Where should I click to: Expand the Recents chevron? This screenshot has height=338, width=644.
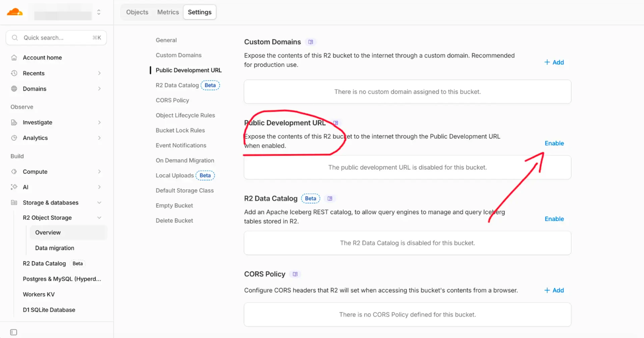[x=99, y=73]
